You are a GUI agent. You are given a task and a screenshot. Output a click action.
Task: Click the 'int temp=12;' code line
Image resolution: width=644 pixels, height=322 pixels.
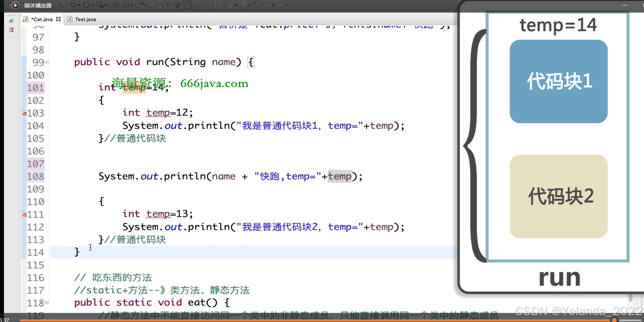point(158,113)
